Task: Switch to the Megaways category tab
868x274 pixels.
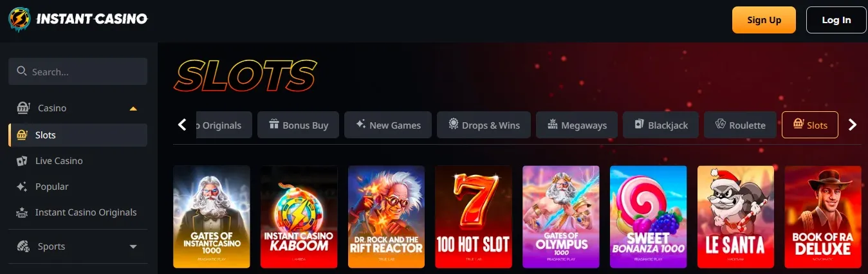Action: click(x=577, y=125)
